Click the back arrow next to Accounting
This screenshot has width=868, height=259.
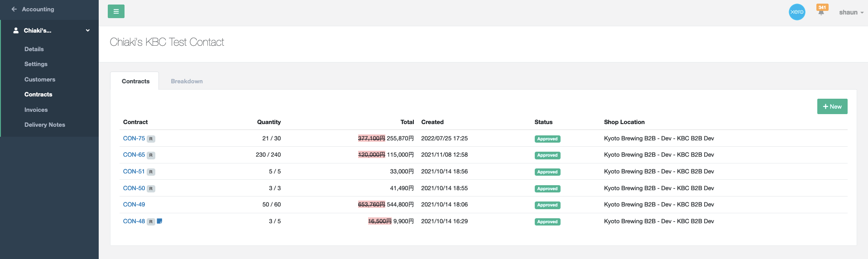pyautogui.click(x=14, y=9)
